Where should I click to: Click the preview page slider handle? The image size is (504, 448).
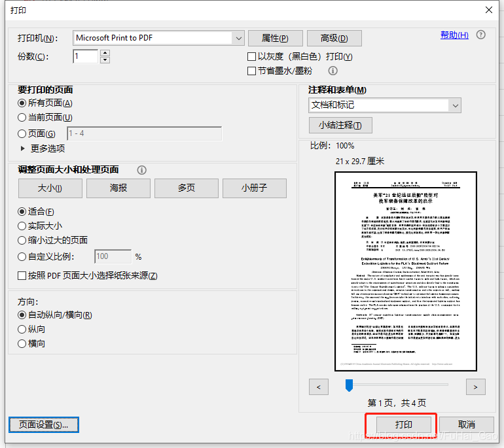349,385
